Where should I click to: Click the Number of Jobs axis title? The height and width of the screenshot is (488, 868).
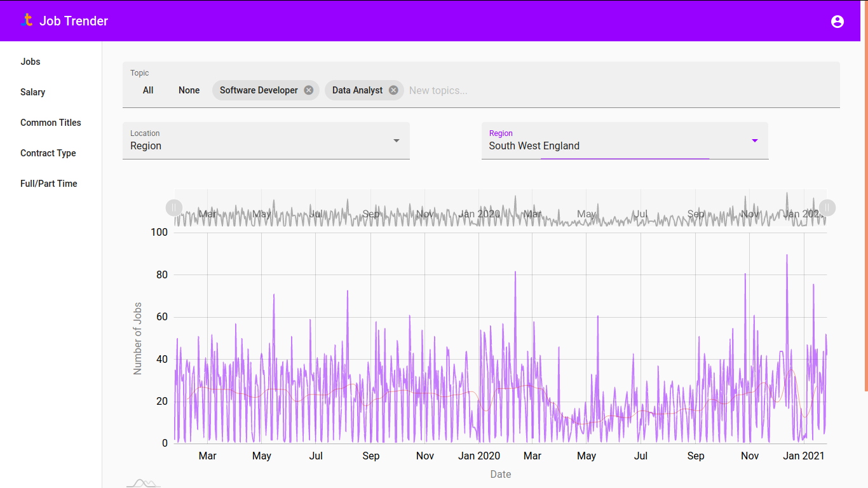pyautogui.click(x=138, y=338)
